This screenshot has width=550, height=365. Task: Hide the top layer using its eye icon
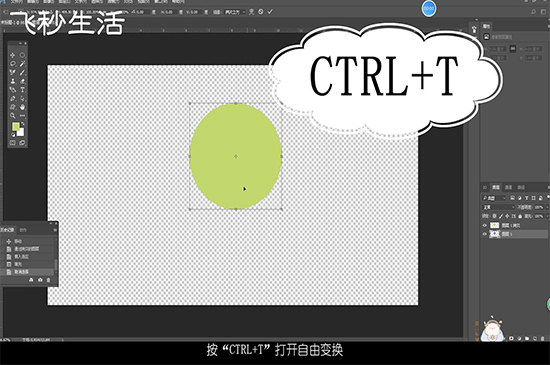click(x=485, y=225)
